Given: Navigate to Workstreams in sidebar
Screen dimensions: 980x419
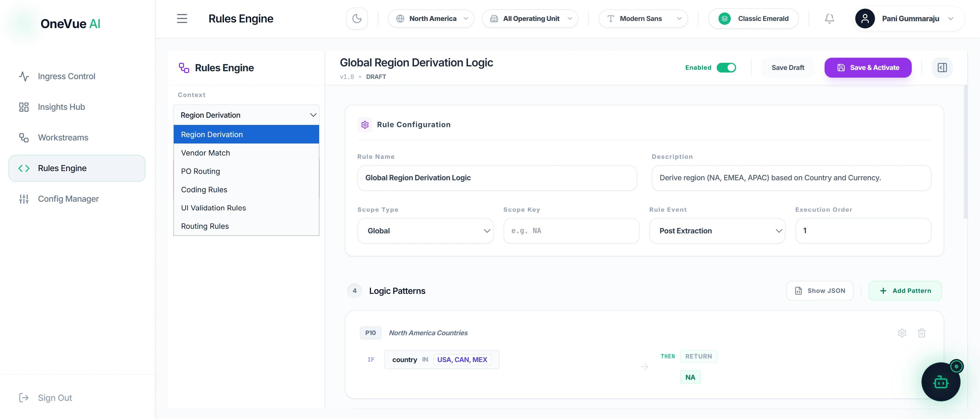Looking at the screenshot, I should tap(77, 138).
